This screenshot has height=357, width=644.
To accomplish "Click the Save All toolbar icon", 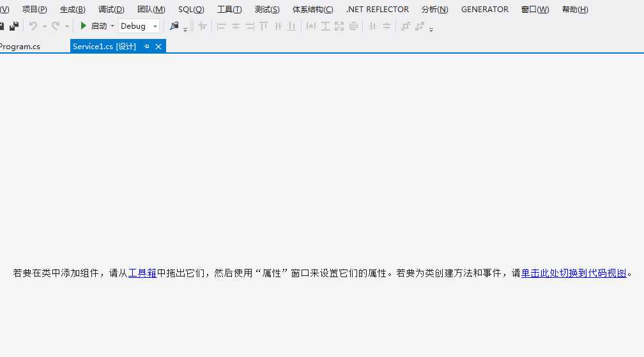I will [x=14, y=26].
